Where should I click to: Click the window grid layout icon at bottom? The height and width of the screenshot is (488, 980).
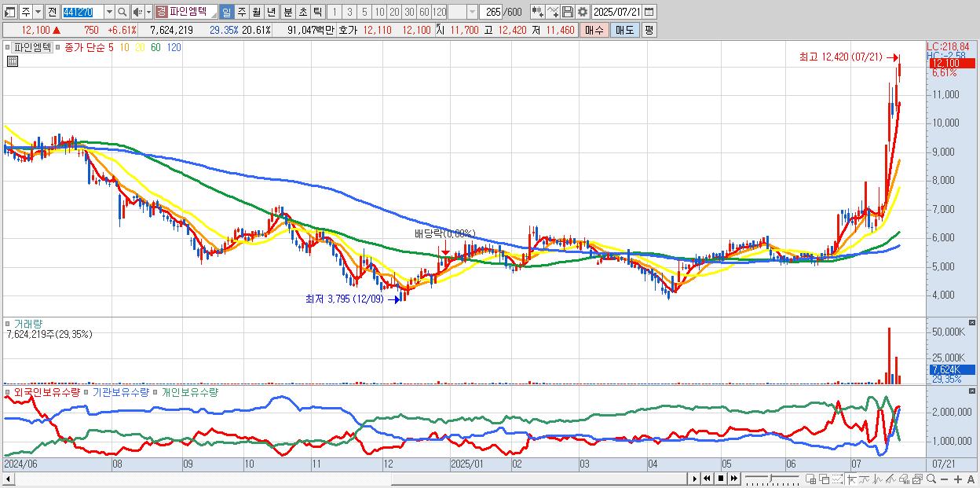[x=811, y=479]
